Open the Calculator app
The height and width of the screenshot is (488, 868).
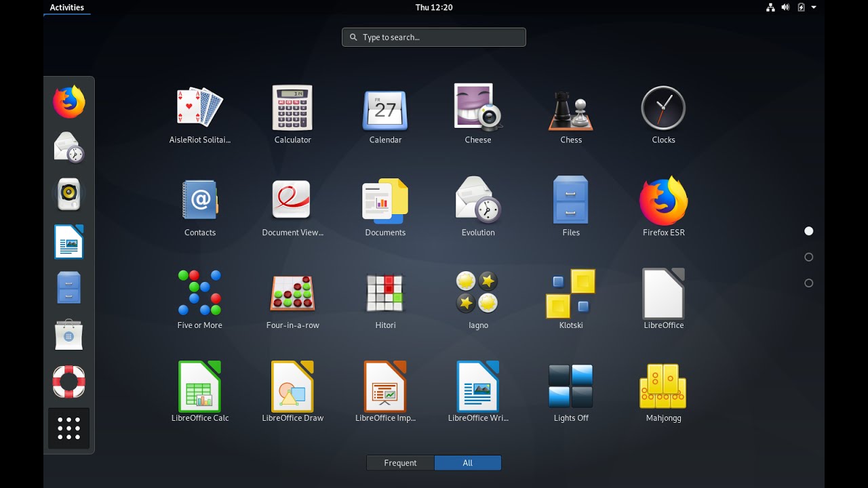(x=292, y=107)
